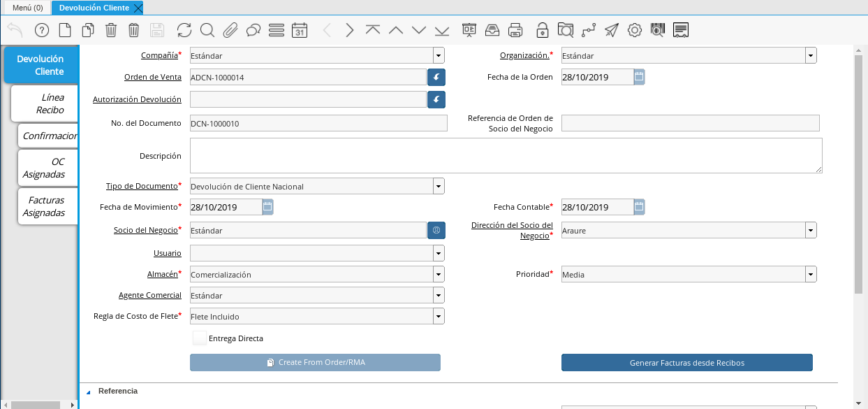Screen dimensions: 868x409
Task: Click the Descripción text area
Action: [x=506, y=155]
